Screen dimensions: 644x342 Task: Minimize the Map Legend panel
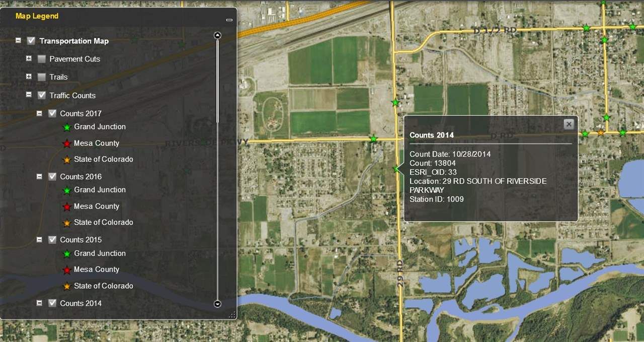click(x=229, y=20)
